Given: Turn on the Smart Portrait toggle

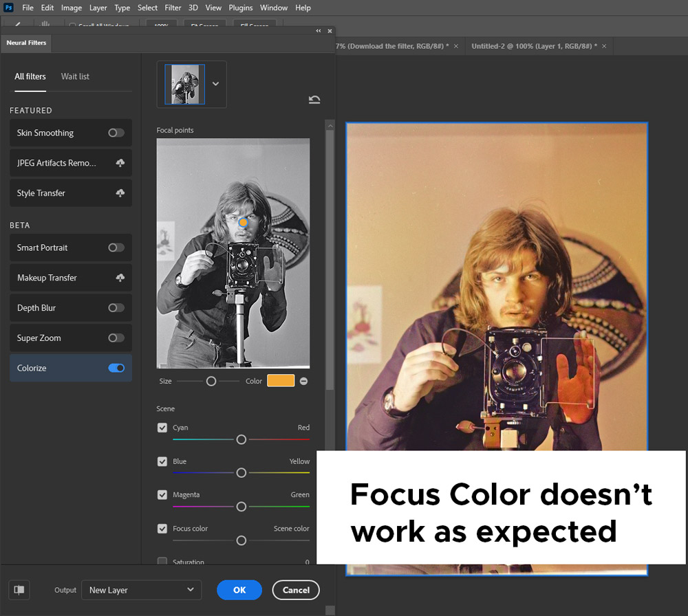Looking at the screenshot, I should pyautogui.click(x=116, y=247).
